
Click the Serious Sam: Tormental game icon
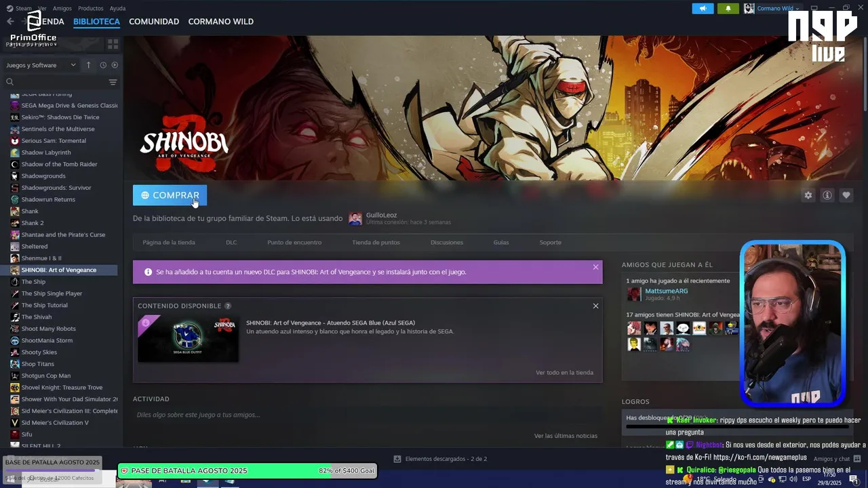pos(15,141)
